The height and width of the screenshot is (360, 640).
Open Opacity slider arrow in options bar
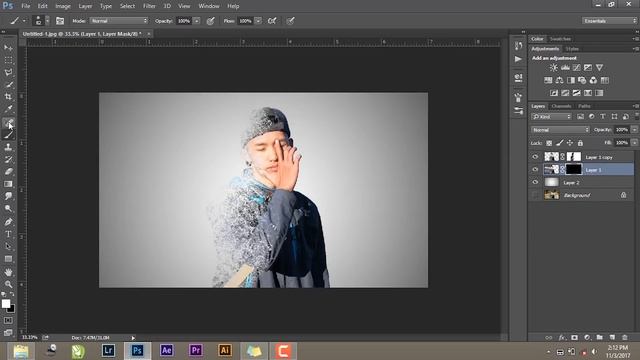tap(197, 21)
